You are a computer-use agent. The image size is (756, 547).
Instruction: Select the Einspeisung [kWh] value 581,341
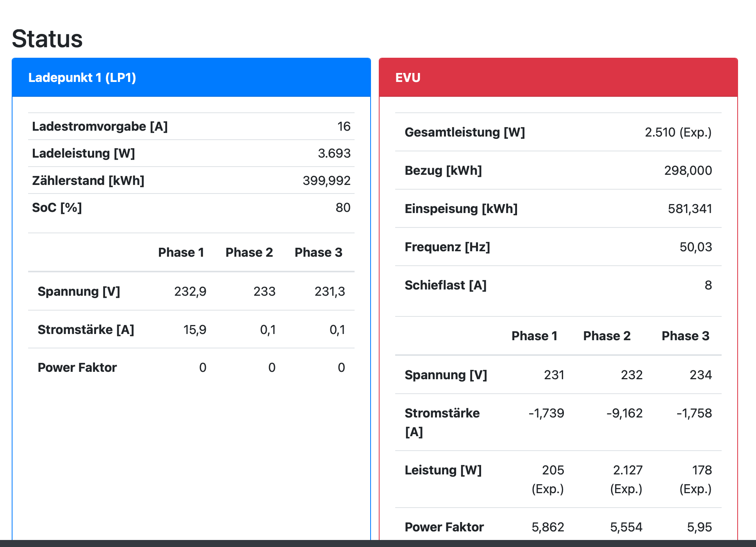(x=690, y=209)
